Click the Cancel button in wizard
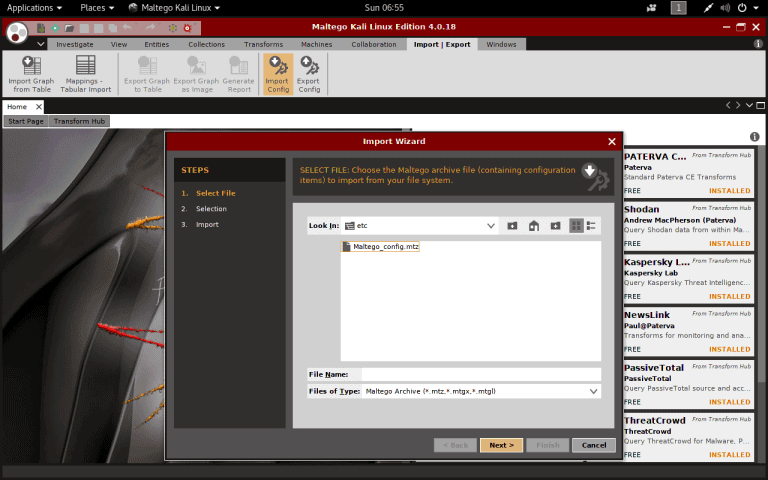Screen dimensions: 768x480 click(x=594, y=445)
